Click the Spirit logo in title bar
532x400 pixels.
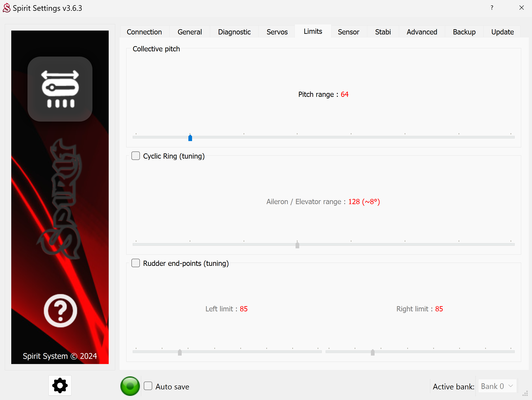[6, 8]
